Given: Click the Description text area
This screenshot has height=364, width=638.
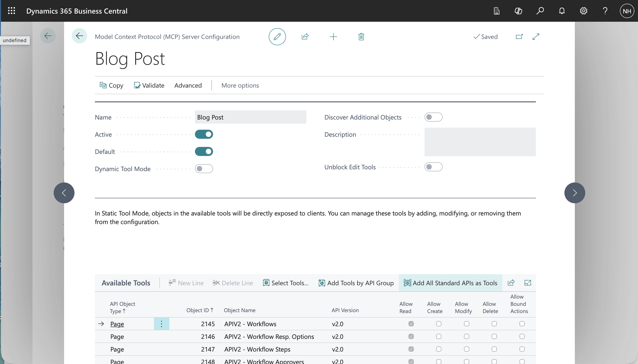Looking at the screenshot, I should 480,142.
